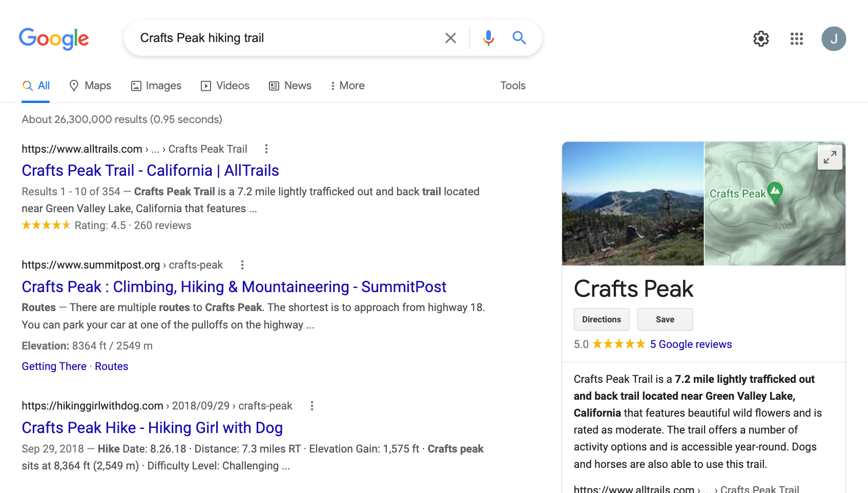Open options menu for AllTrails result
Screen dimensions: 868x493
(266, 149)
